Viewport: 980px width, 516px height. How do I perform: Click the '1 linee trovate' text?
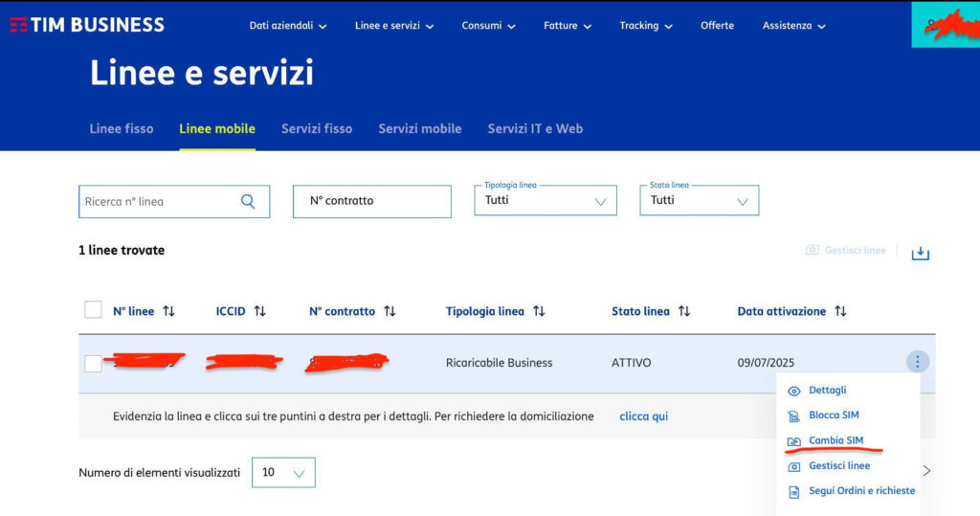pyautogui.click(x=122, y=250)
